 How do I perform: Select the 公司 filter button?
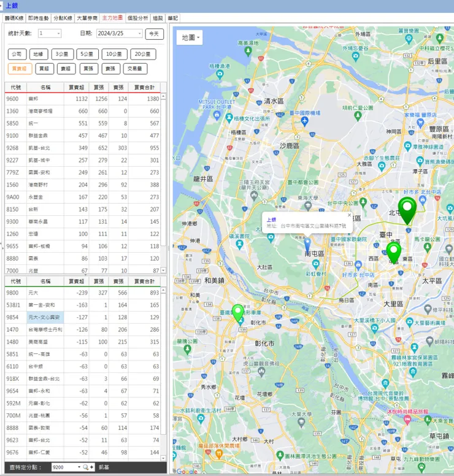[17, 54]
